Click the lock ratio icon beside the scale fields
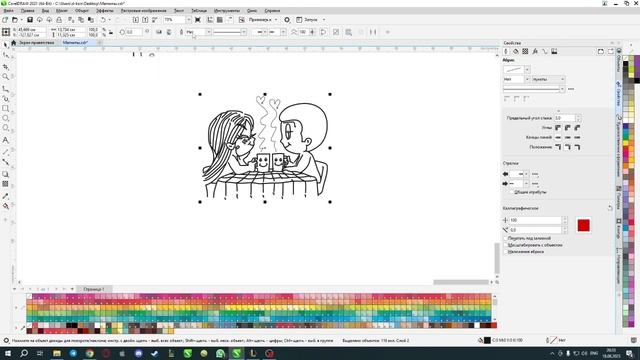The height and width of the screenshot is (360, 640). [x=111, y=32]
